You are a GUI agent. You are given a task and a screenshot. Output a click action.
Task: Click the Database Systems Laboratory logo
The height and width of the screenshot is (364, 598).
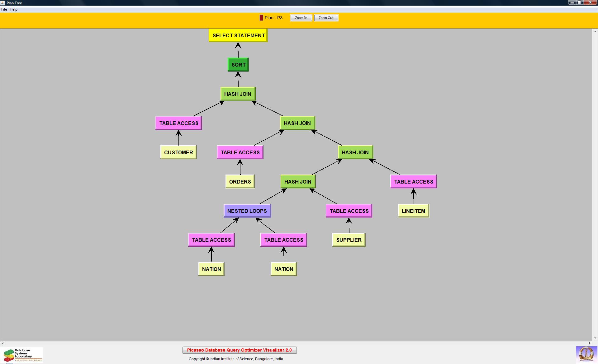point(22,355)
